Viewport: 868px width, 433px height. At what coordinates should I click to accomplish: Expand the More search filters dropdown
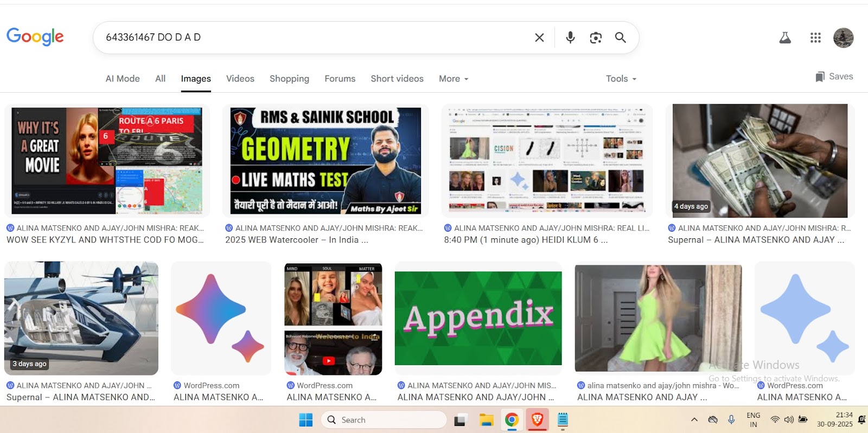click(x=454, y=79)
